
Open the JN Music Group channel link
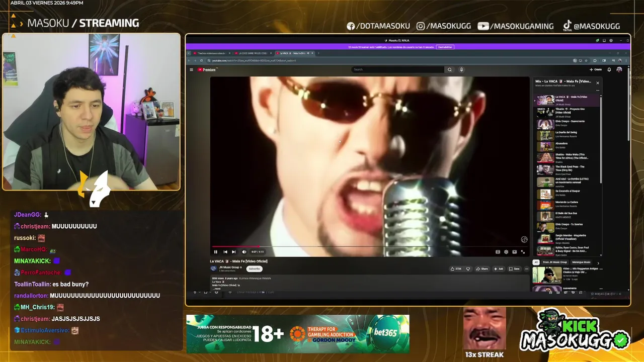229,267
